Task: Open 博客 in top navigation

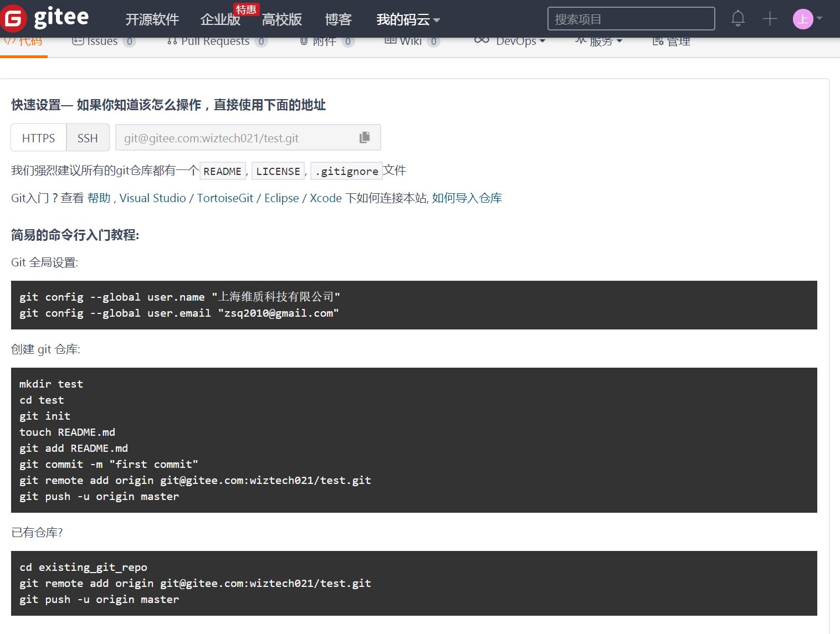Action: [338, 20]
